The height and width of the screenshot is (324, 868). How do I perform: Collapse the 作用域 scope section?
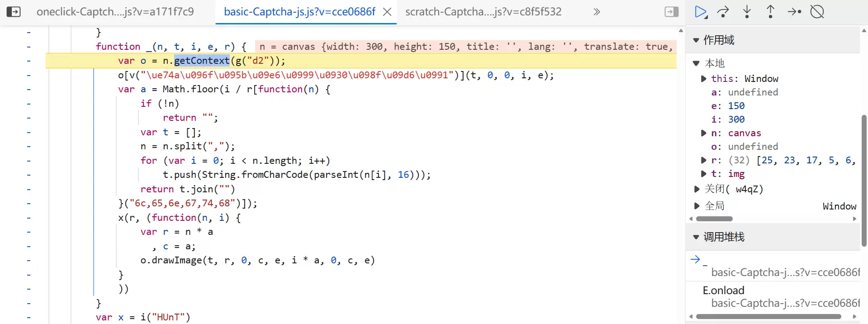click(696, 40)
